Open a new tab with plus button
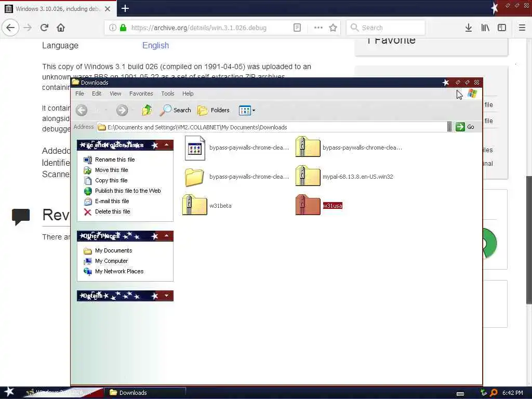532x399 pixels. [125, 8]
